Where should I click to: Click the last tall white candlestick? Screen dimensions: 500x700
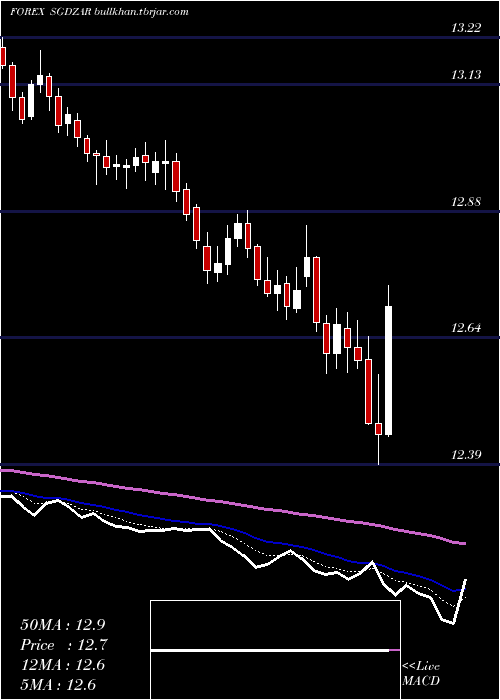(388, 370)
